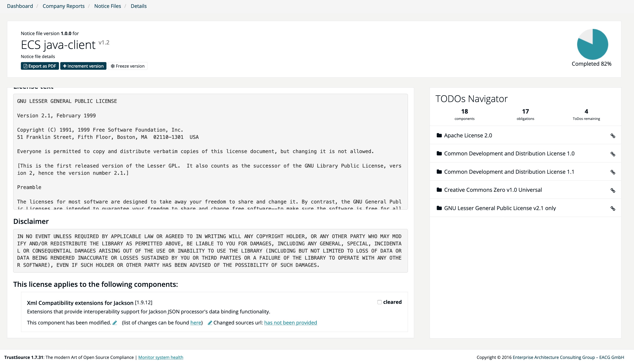Click the pencil icon before 'Changed sources url'
Viewport: 634px width, 364px height.
click(x=210, y=323)
